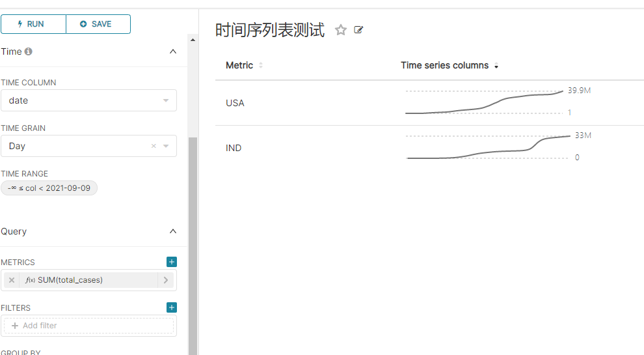Viewport: 644px width, 355px height.
Task: Click the IND sparkline chart
Action: [489, 147]
